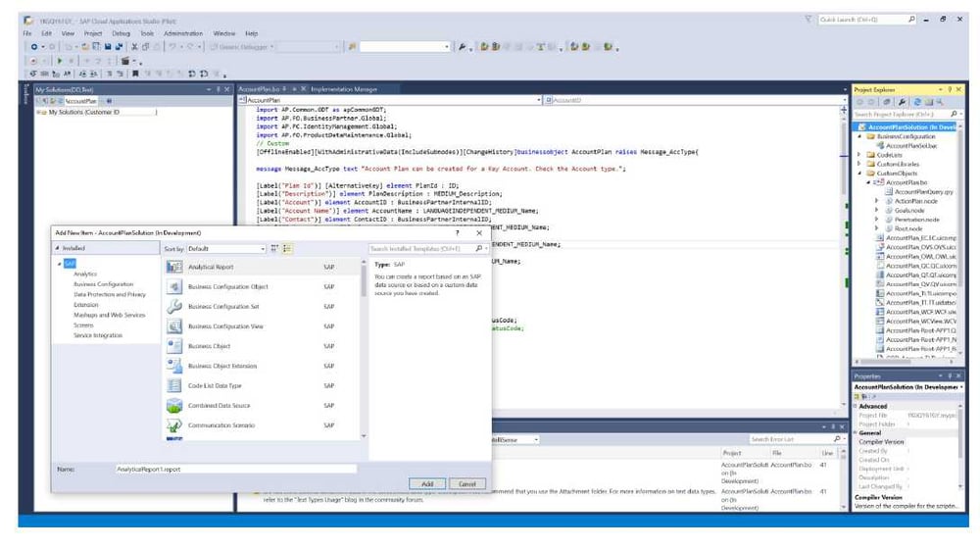Expand the Goals.node item
The height and width of the screenshot is (549, 980).
click(x=876, y=210)
